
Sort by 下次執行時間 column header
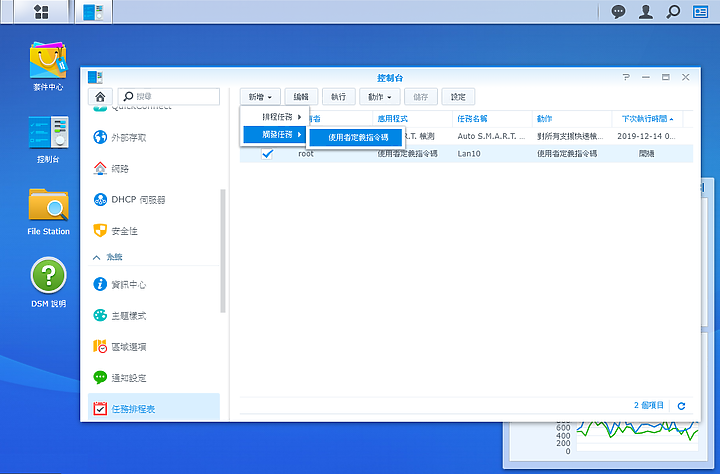(647, 118)
